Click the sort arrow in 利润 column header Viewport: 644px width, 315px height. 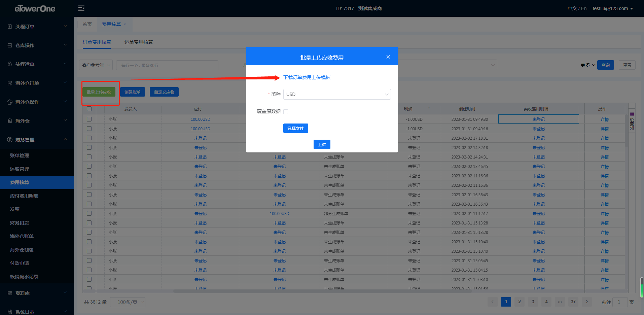pyautogui.click(x=429, y=109)
